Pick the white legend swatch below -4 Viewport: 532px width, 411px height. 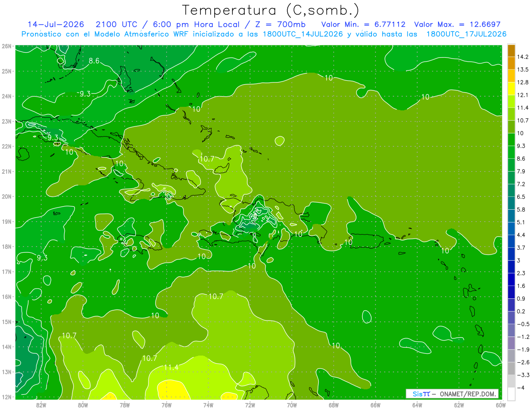pos(511,394)
